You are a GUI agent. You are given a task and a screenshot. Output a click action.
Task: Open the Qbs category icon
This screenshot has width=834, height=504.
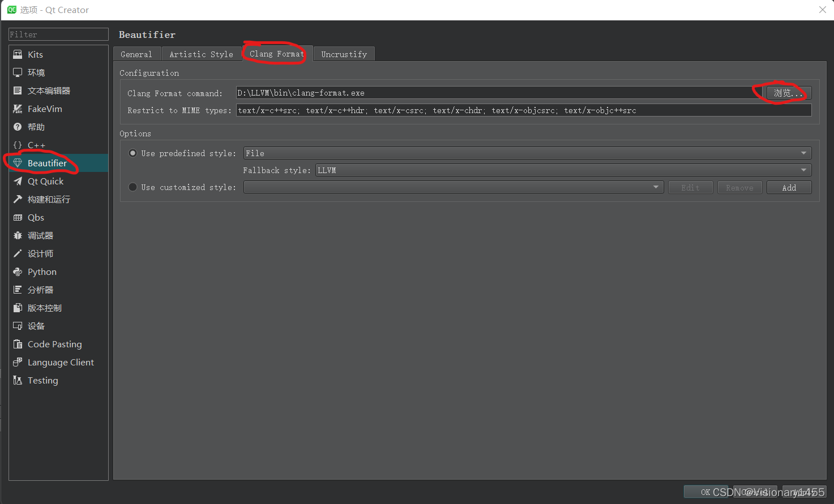point(18,217)
